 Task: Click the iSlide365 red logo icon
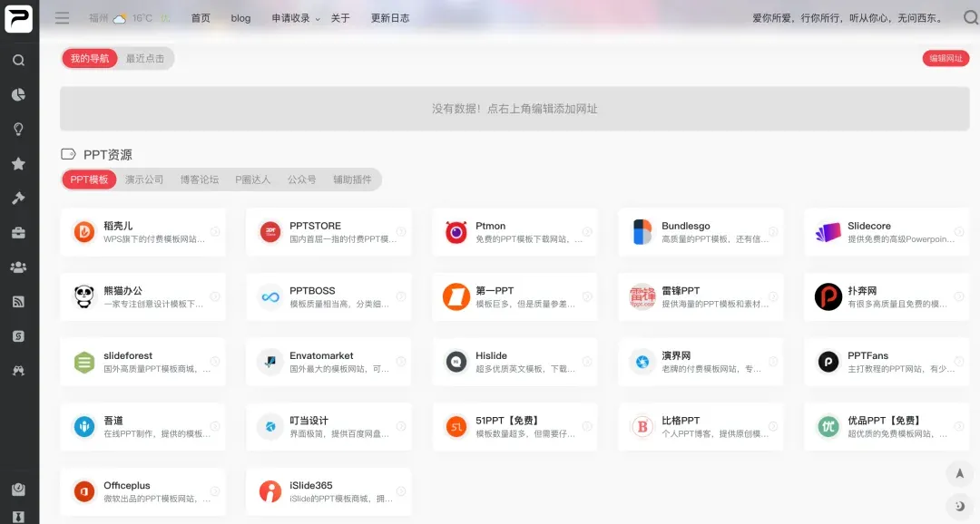point(270,491)
